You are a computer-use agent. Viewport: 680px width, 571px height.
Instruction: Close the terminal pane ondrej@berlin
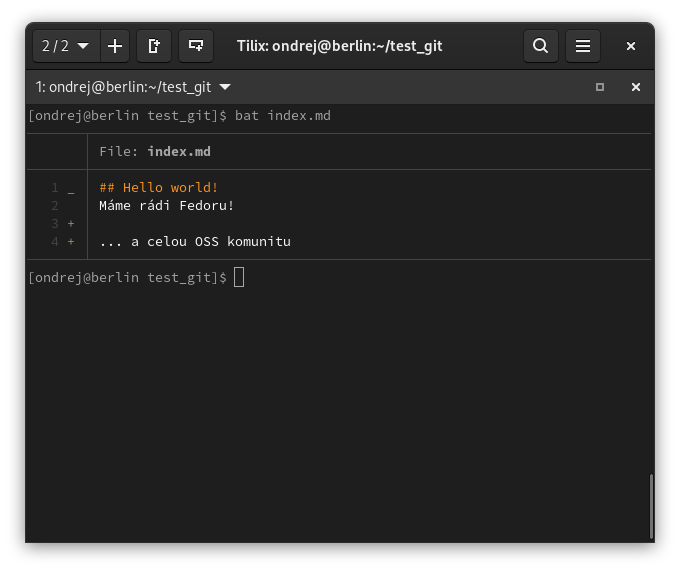click(635, 87)
